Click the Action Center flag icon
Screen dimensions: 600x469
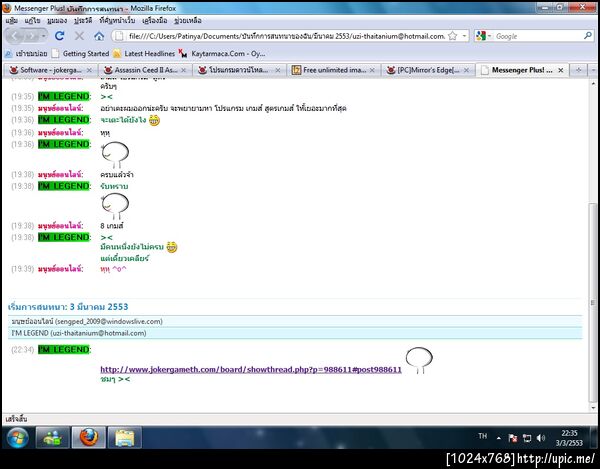(513, 438)
